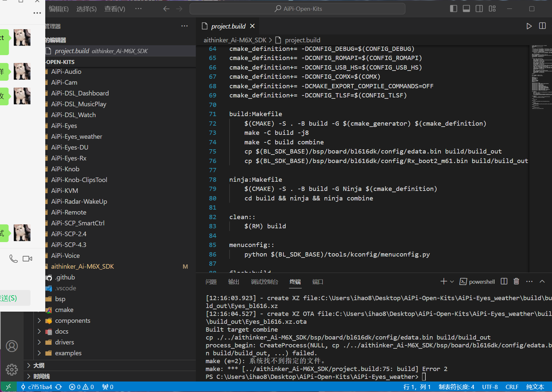
Task: Expand the components folder
Action: pyautogui.click(x=39, y=320)
